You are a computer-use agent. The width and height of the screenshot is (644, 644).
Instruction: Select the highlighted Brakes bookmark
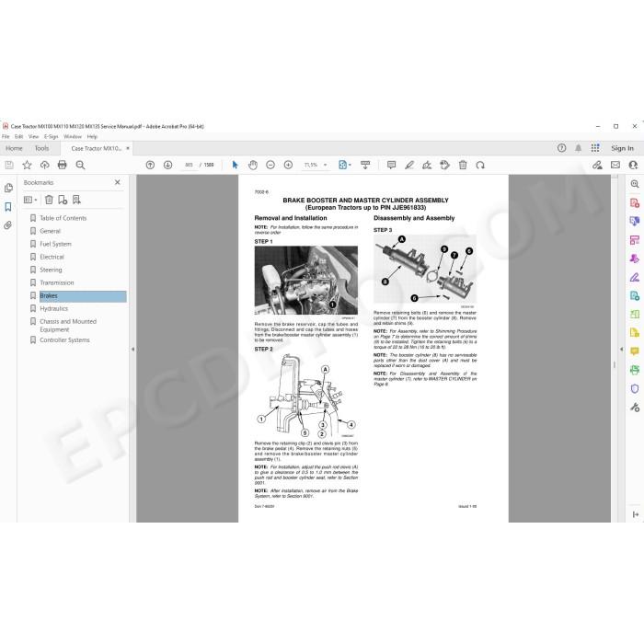[83, 296]
